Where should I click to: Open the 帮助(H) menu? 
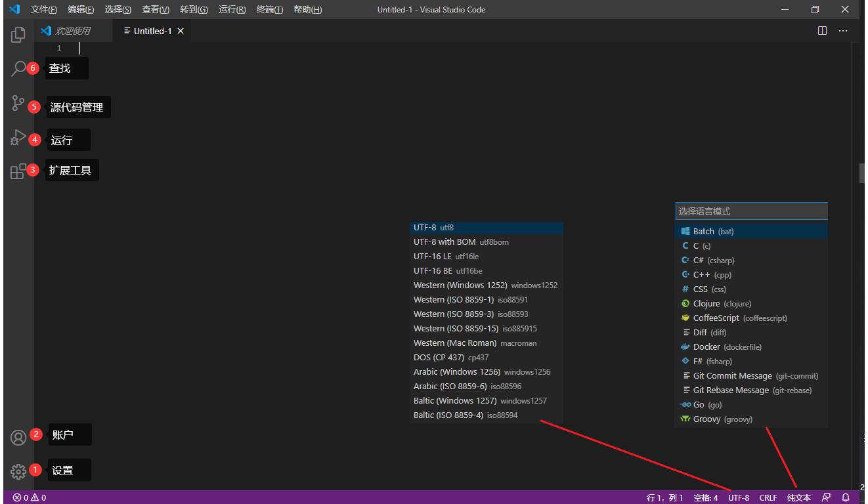point(308,10)
